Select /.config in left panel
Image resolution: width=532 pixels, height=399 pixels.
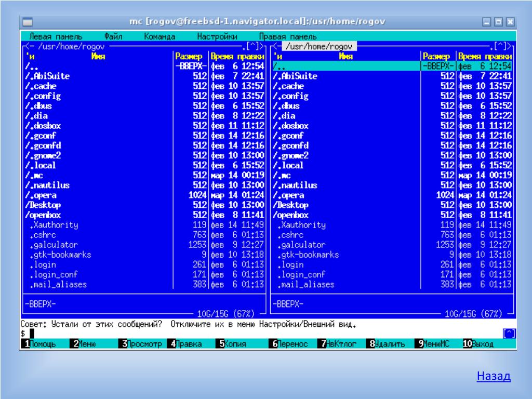click(x=144, y=96)
